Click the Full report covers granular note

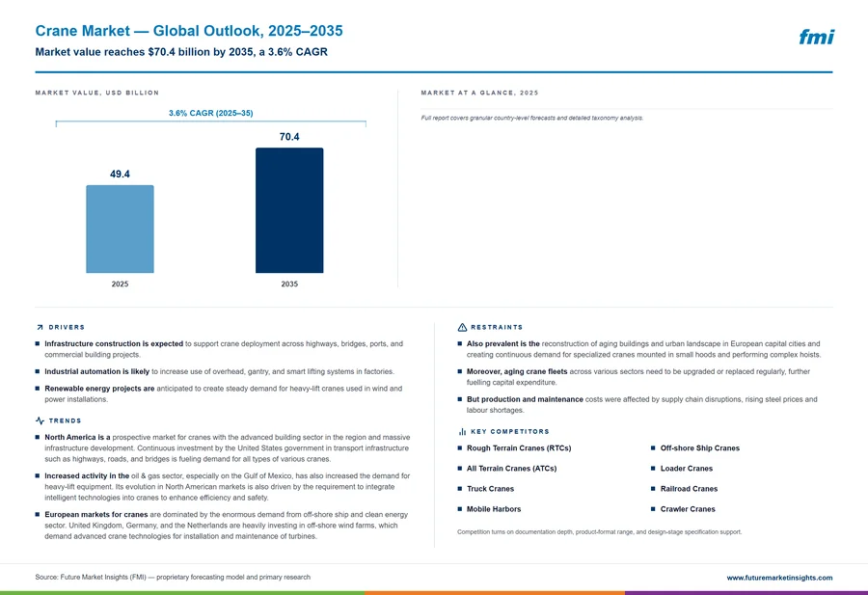[x=532, y=118]
